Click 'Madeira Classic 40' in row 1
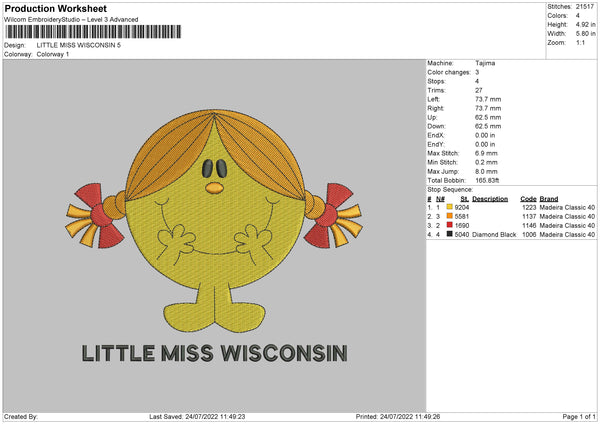 (x=567, y=207)
